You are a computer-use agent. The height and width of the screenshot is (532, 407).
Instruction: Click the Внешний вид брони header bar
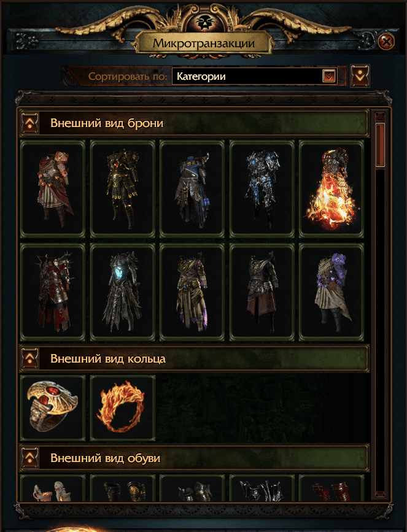click(194, 123)
